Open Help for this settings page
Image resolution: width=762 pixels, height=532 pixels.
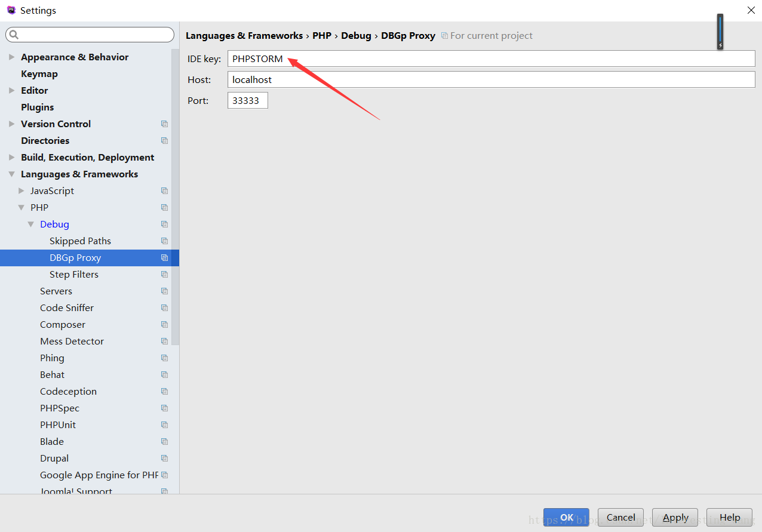point(730,518)
